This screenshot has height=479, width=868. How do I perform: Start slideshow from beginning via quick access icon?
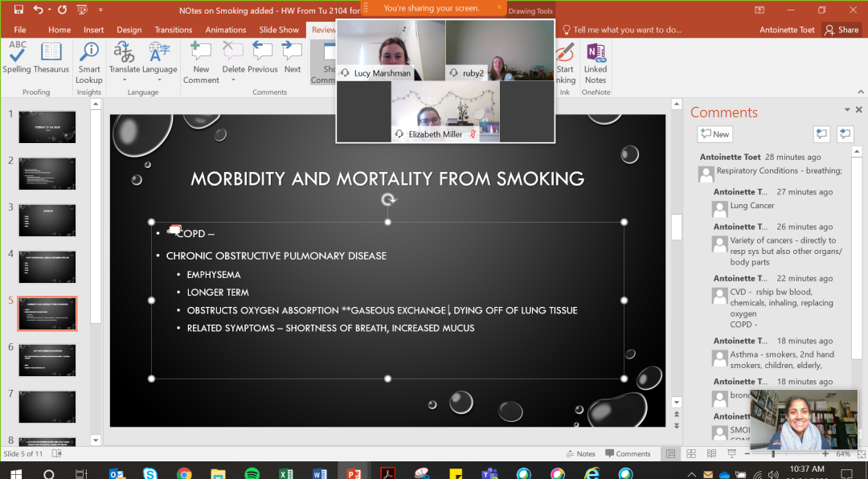tap(82, 10)
